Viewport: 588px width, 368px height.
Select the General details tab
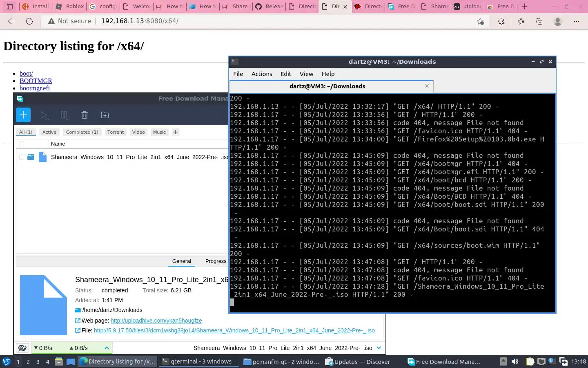[182, 261]
